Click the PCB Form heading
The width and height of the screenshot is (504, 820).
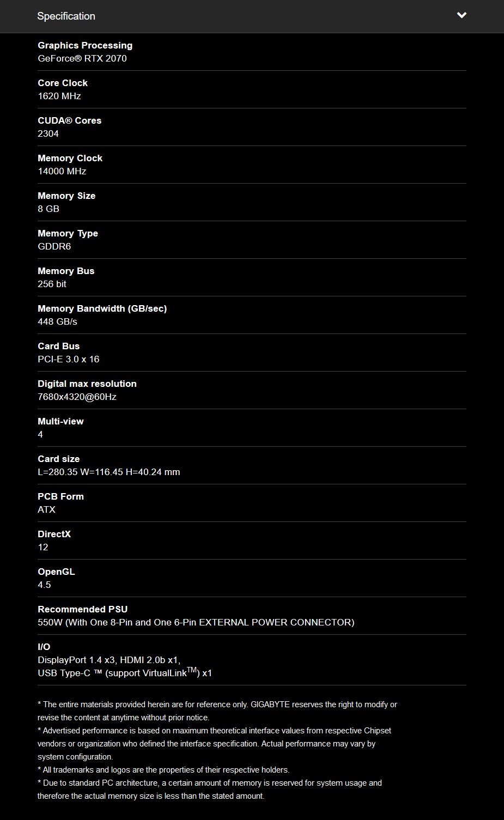[x=60, y=496]
